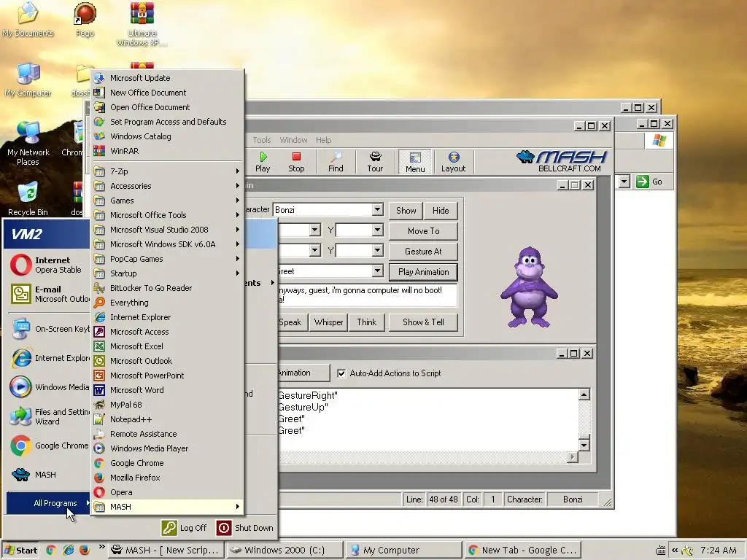Open the MASH Bellcraft.com logo

[562, 161]
